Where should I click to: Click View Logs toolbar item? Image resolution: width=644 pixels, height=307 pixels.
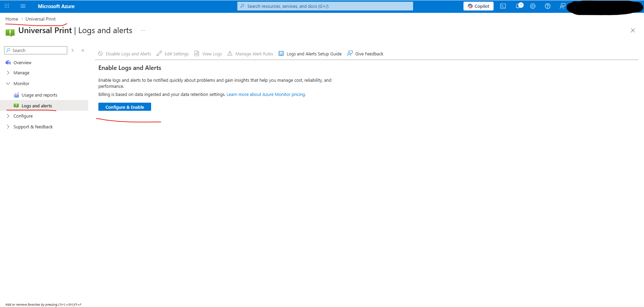point(208,54)
